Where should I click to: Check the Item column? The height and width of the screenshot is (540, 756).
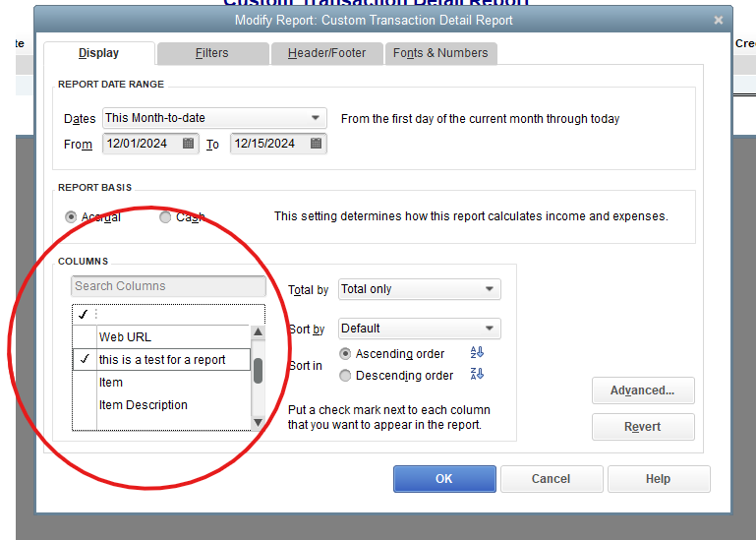pyautogui.click(x=85, y=383)
